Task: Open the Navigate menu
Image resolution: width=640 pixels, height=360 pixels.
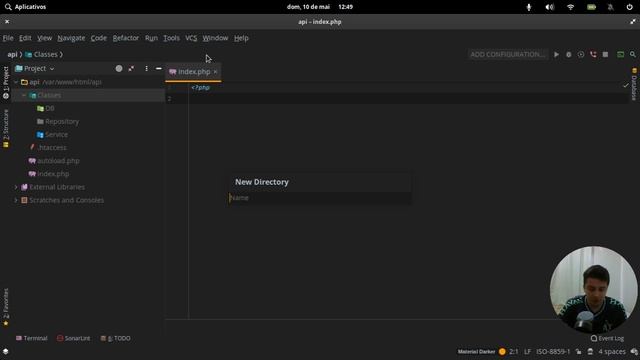Action: point(71,38)
